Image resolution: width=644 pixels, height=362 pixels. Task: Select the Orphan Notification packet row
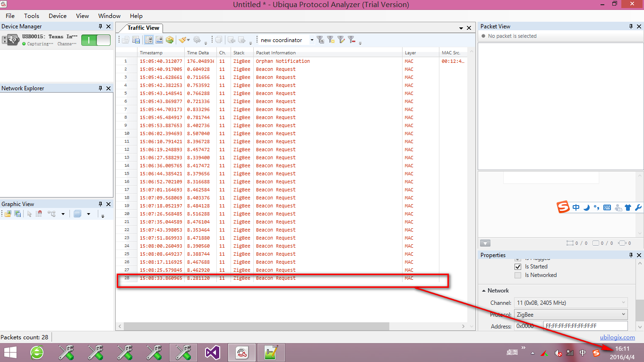coord(291,61)
